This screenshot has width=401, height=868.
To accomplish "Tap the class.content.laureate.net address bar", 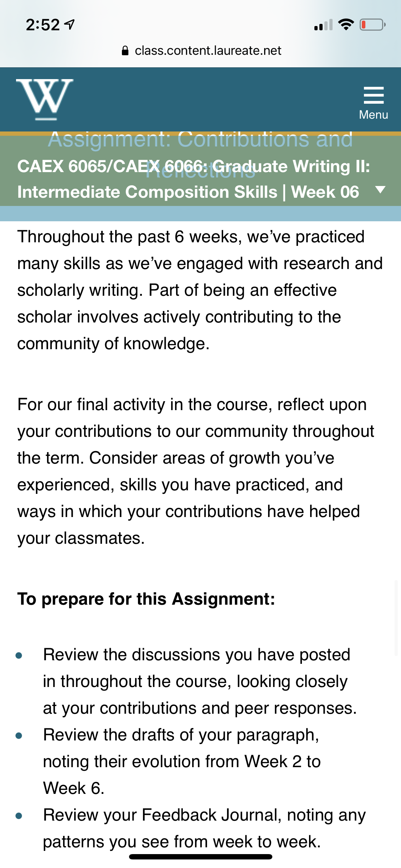I will pos(201,51).
